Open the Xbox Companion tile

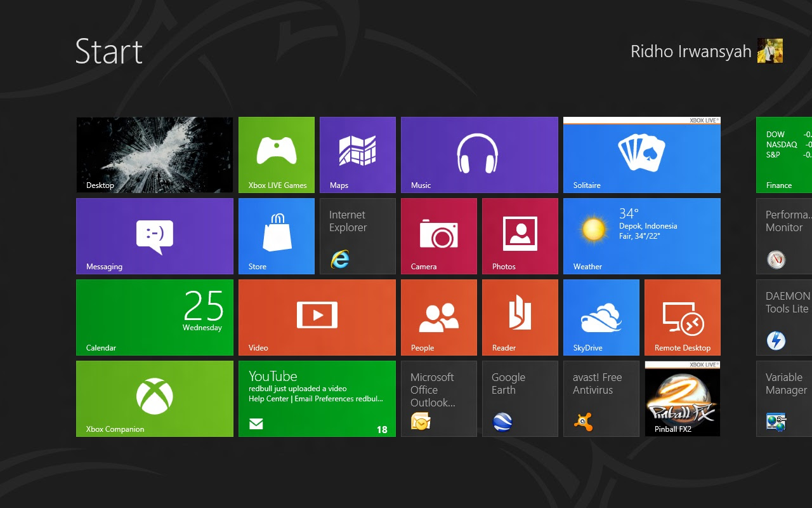tap(155, 399)
